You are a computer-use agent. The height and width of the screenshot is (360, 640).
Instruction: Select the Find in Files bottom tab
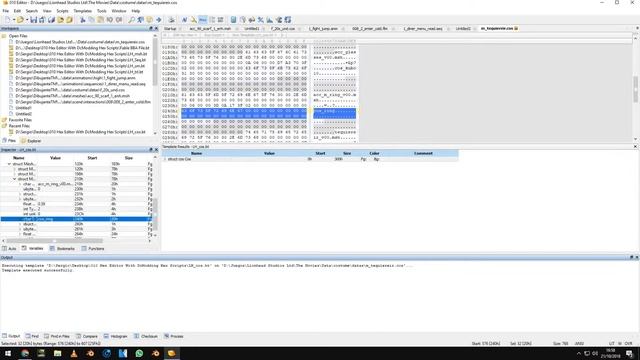click(57, 336)
